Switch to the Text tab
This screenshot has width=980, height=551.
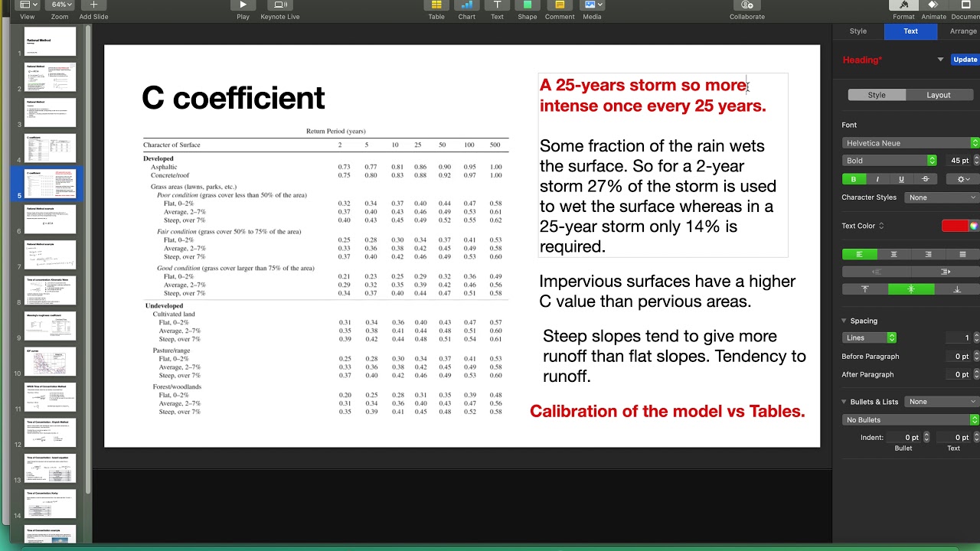tap(910, 31)
